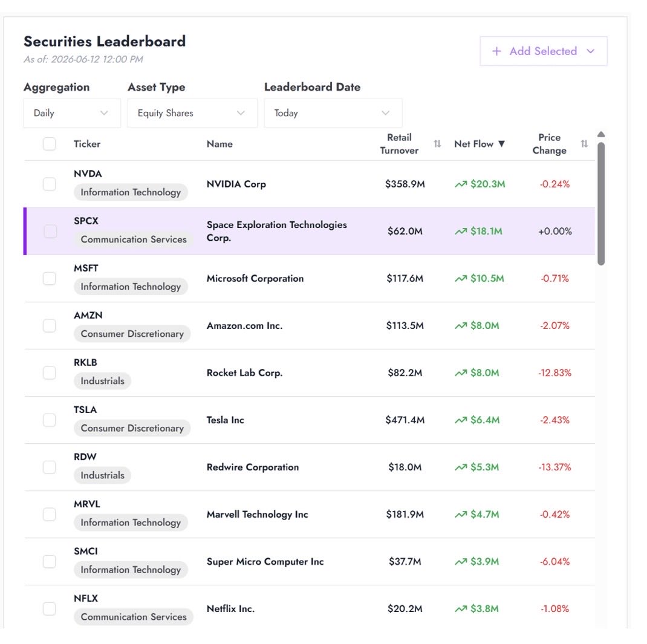This screenshot has width=647, height=644.
Task: Click the Ticker column header
Action: [x=87, y=144]
